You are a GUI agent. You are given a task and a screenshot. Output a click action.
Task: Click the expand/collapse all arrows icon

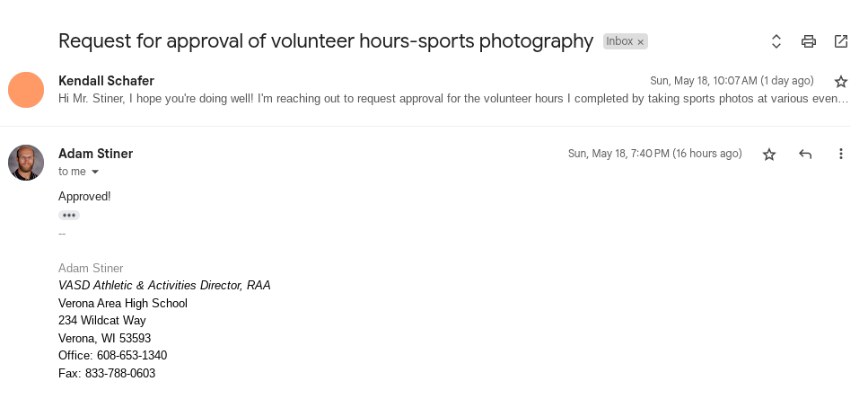pos(776,41)
